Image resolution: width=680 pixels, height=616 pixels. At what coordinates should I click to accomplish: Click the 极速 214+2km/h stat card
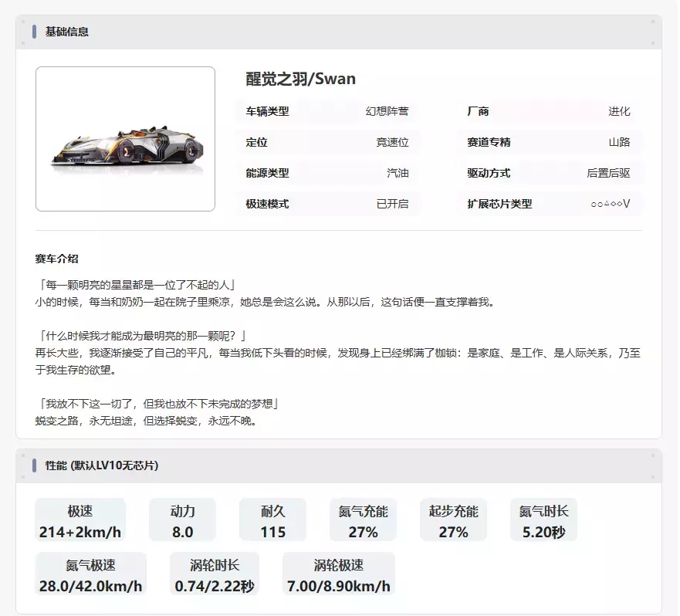80,520
